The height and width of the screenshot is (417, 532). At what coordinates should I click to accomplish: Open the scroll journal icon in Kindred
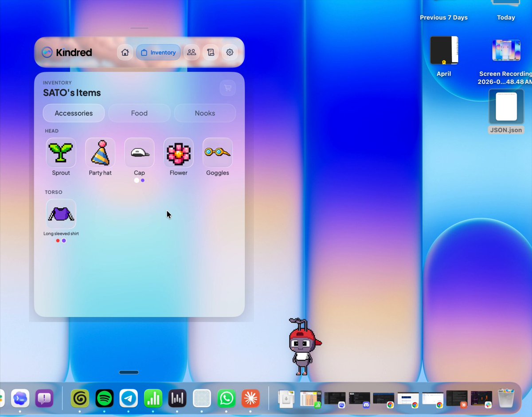[211, 52]
